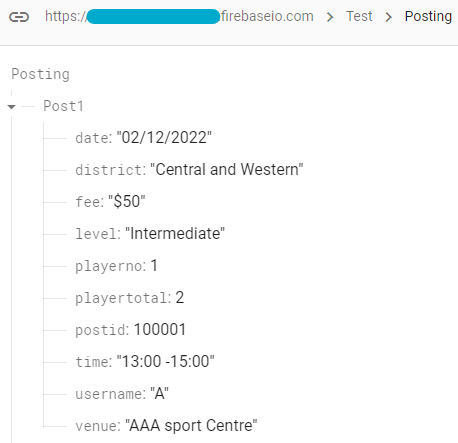
Task: Edit the level value Intermediate
Action: [175, 233]
